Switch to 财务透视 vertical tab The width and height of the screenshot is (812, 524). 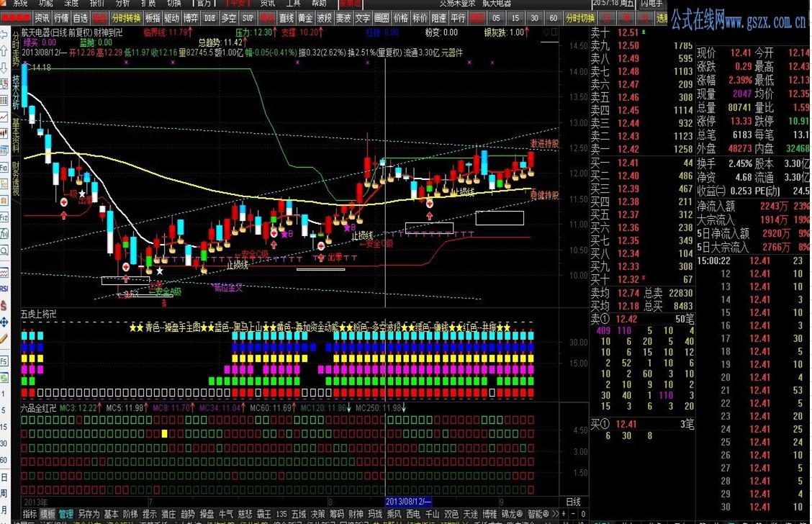click(x=16, y=179)
